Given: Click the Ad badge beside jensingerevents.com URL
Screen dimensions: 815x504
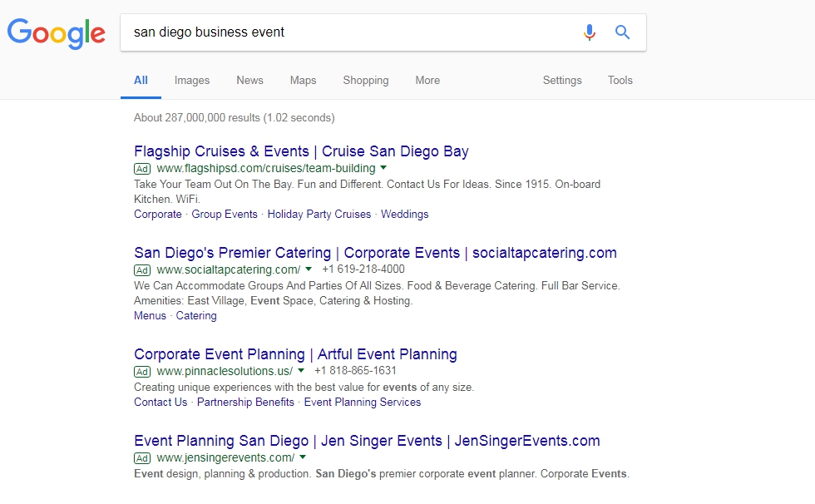Looking at the screenshot, I should 142,458.
